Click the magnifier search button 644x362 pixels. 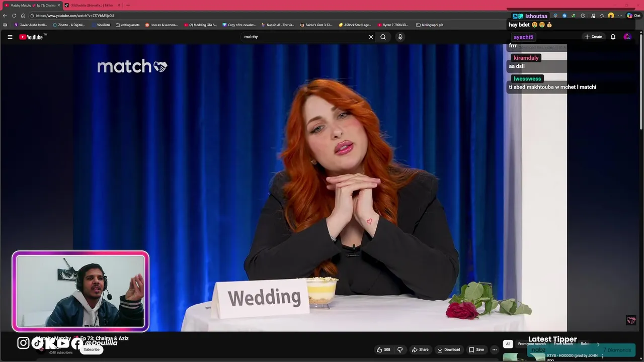click(x=383, y=37)
